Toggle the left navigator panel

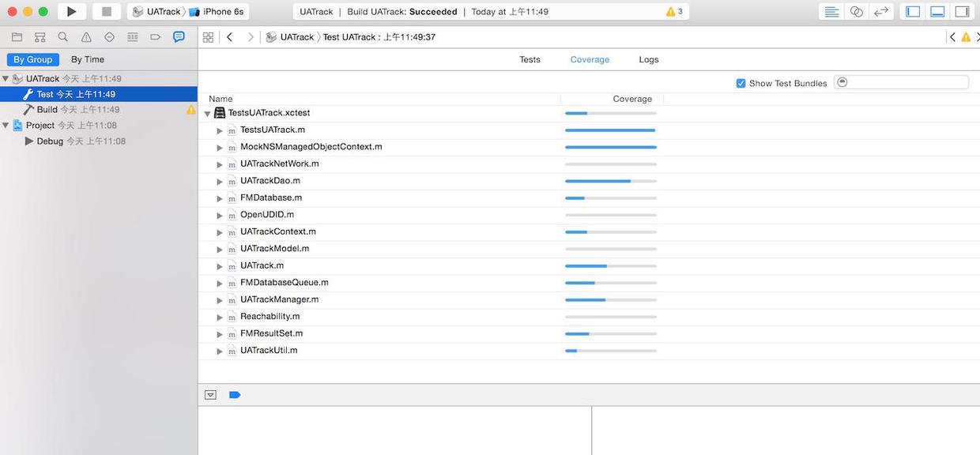913,12
